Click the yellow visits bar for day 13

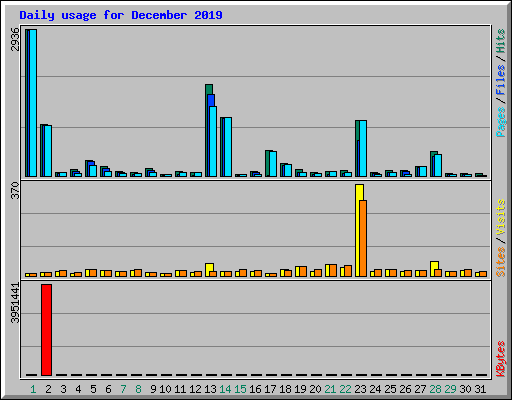[x=209, y=268]
